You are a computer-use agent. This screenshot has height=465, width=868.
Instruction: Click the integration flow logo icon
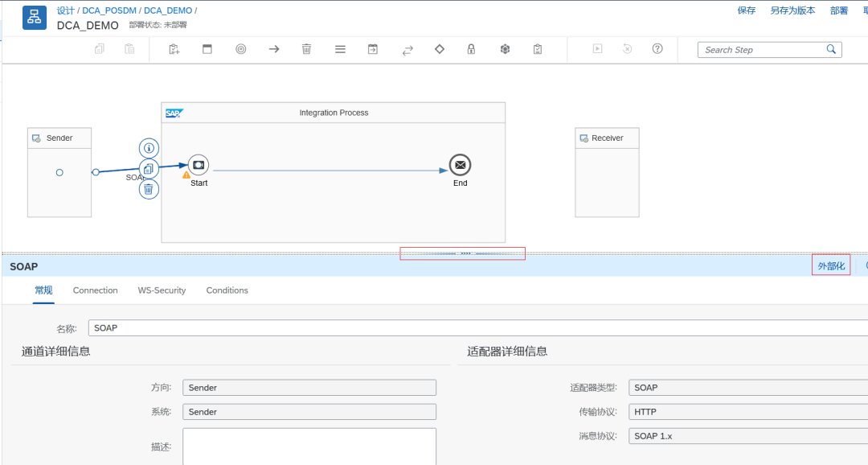click(35, 18)
